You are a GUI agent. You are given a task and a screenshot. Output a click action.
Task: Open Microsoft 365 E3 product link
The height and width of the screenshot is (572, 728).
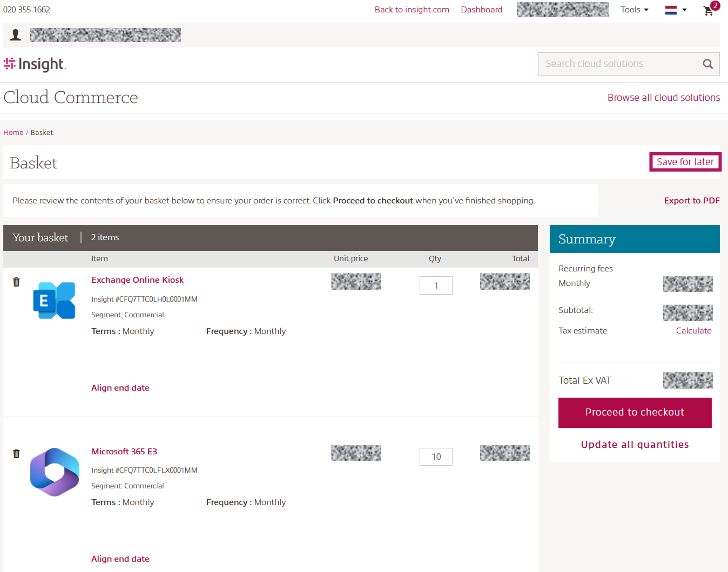point(124,451)
